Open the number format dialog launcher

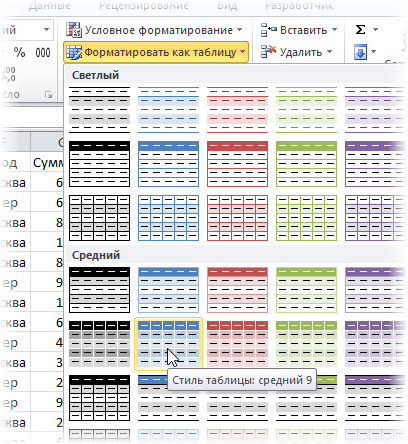click(x=49, y=95)
